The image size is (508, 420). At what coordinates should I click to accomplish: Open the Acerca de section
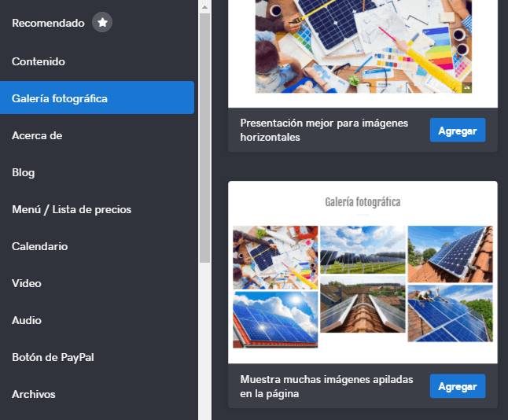coord(37,135)
